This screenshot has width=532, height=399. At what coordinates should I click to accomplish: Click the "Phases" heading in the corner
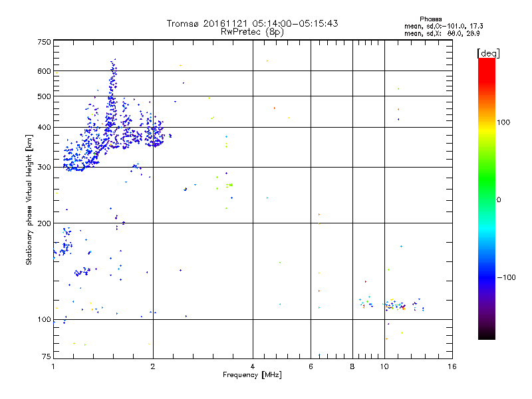click(x=430, y=19)
